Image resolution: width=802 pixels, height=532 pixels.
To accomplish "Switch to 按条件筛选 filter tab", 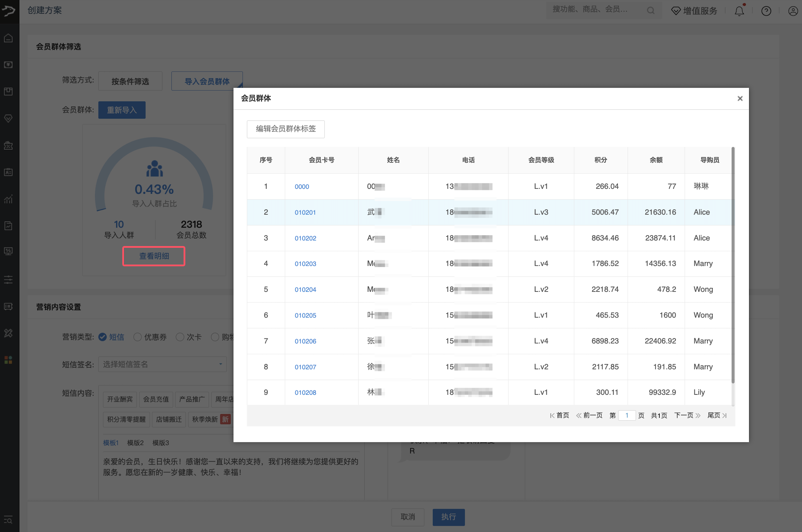I will click(130, 82).
